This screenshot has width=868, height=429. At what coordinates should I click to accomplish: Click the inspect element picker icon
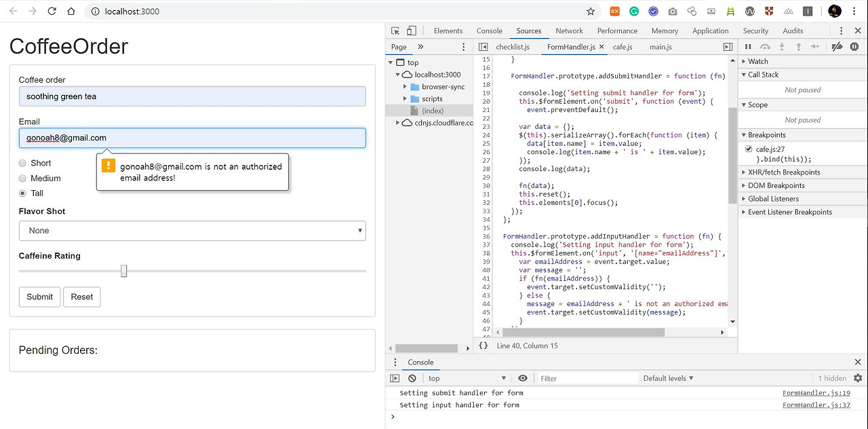point(396,31)
